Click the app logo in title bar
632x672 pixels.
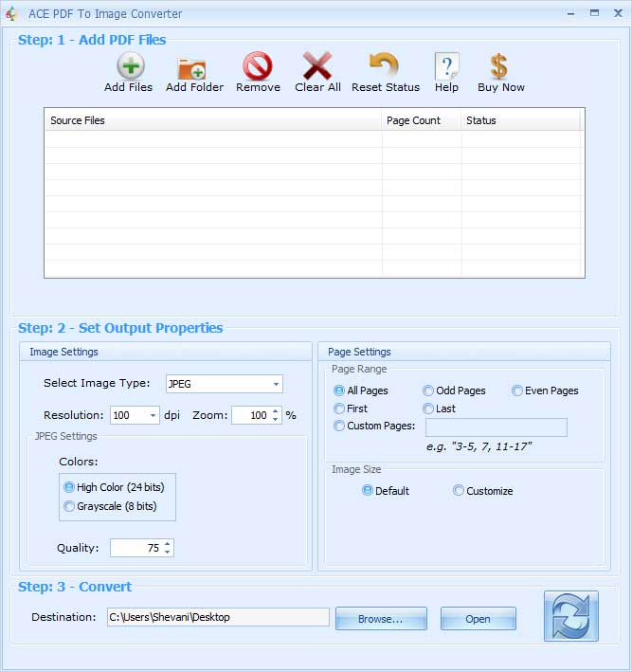click(x=11, y=13)
